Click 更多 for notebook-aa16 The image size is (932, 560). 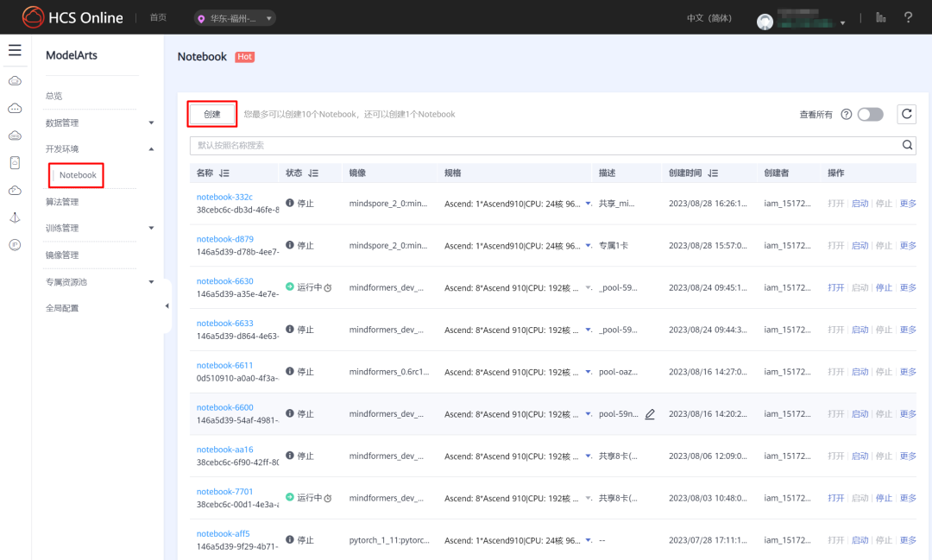tap(908, 456)
